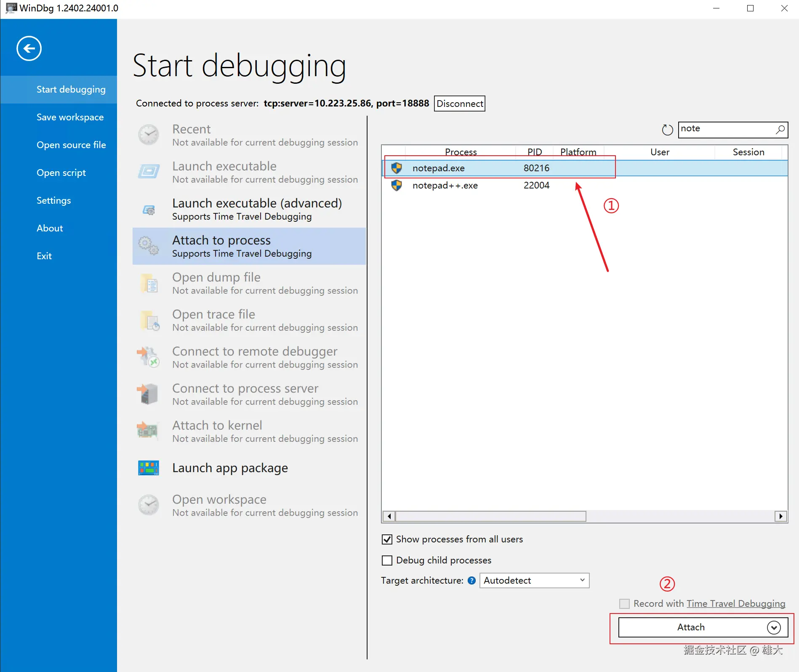Sort by PID column header
The image size is (799, 672).
click(535, 152)
